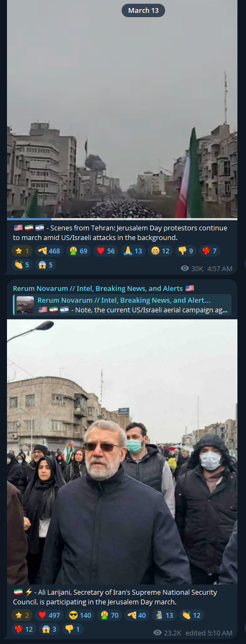Select the praying hands reaction showing 13

(132, 251)
